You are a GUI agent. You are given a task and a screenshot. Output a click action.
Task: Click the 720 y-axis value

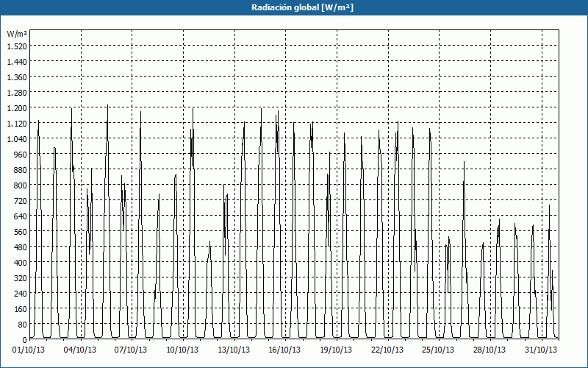(21, 200)
